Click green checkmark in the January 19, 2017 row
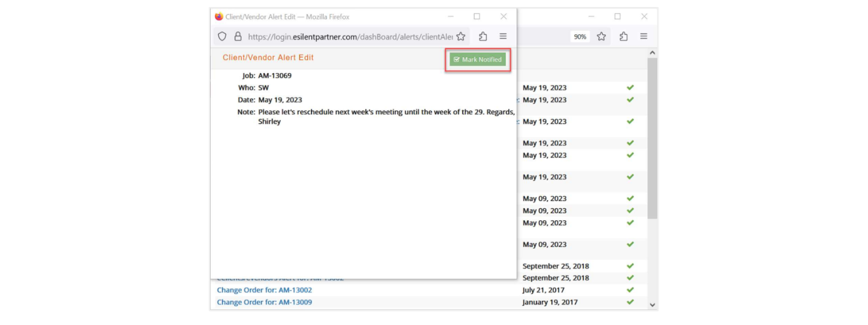Screen dimensions: 868x325 pos(630,302)
